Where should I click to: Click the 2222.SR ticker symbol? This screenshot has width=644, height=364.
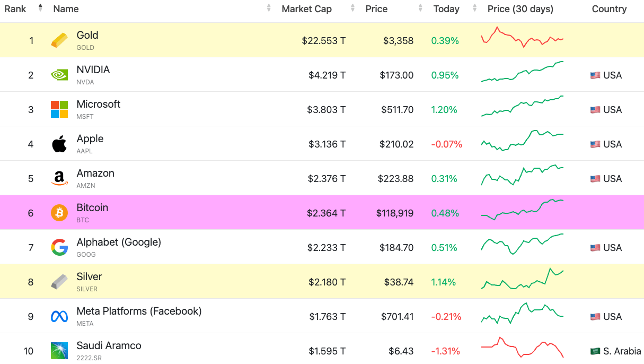pos(89,358)
